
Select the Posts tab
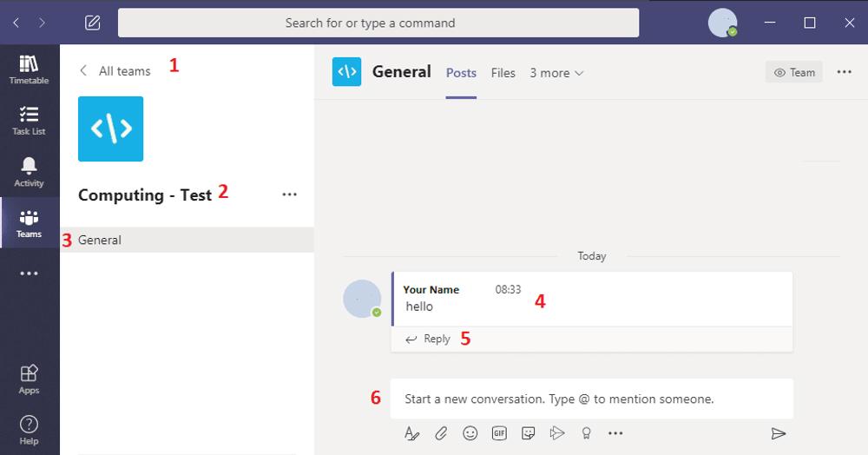[461, 73]
